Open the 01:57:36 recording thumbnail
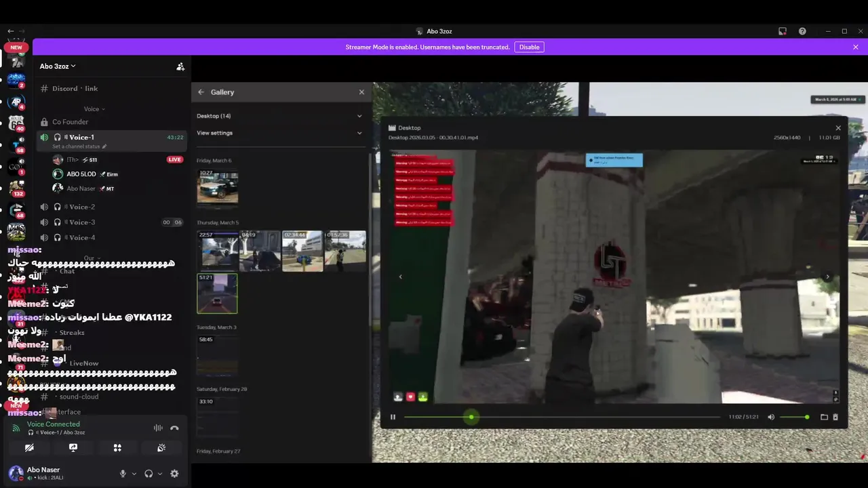 (x=345, y=251)
